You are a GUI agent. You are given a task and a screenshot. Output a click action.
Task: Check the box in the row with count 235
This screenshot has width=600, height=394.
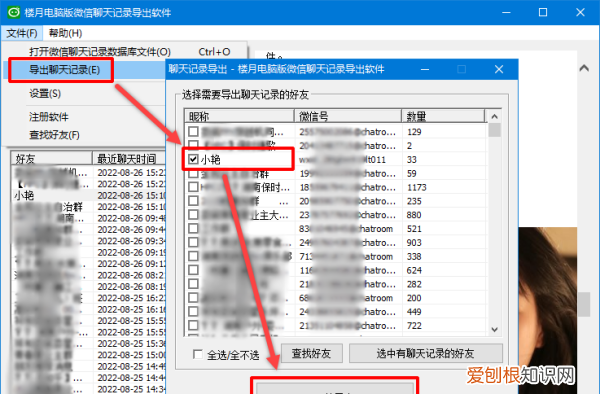point(193,201)
